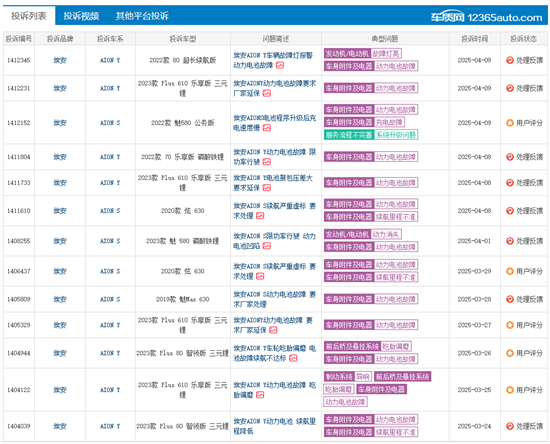Click 动力消失 tag in row 1408255
Viewport: 550px width, 444px height.
click(x=386, y=234)
